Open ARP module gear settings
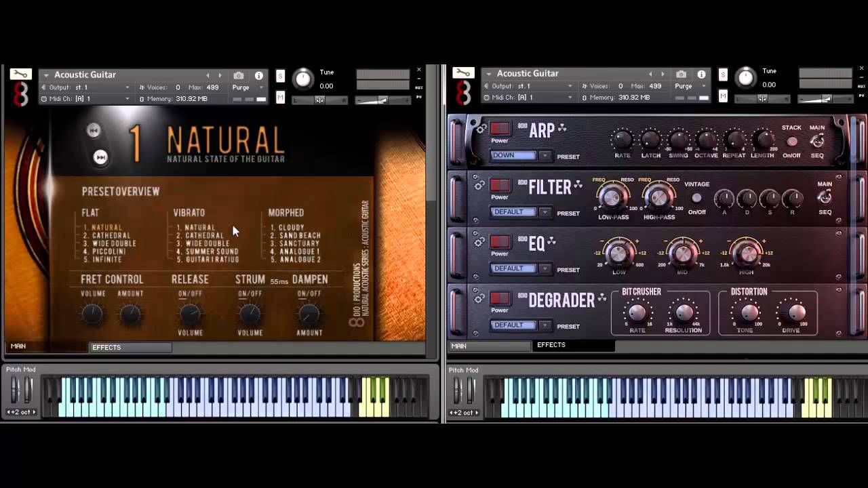Image resolution: width=868 pixels, height=488 pixels. 481,129
